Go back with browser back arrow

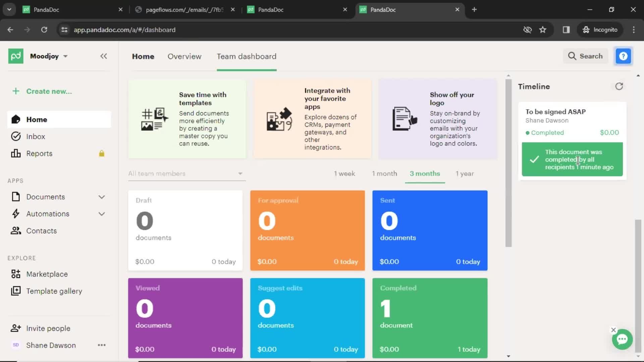[10, 29]
